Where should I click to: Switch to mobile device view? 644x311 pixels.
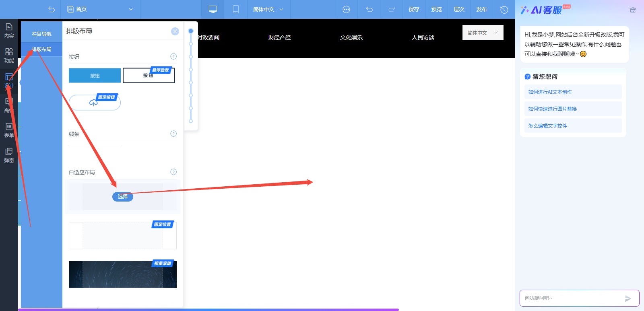click(x=236, y=9)
